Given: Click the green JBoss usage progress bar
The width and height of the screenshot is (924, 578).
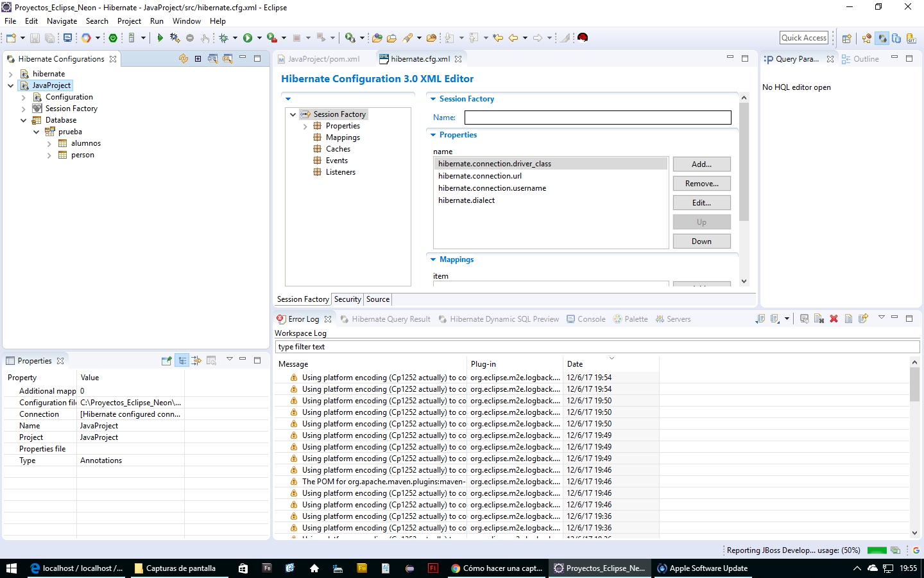Looking at the screenshot, I should click(x=877, y=550).
